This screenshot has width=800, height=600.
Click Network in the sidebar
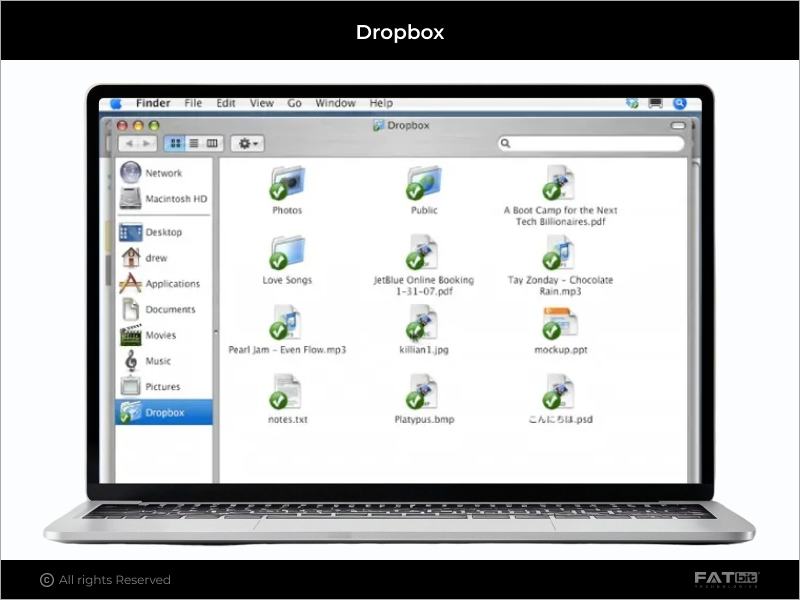pos(164,172)
